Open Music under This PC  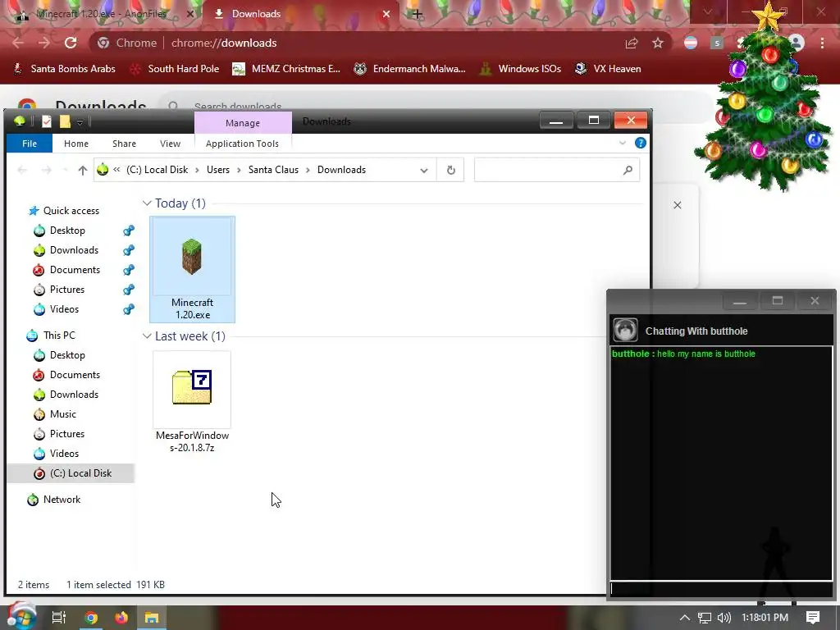click(62, 414)
